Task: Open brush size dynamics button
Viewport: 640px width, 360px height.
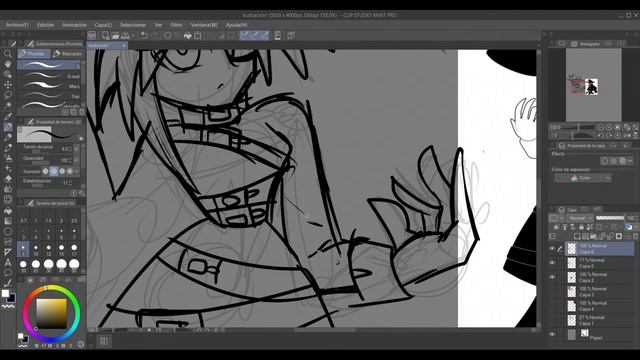Action: [x=76, y=149]
